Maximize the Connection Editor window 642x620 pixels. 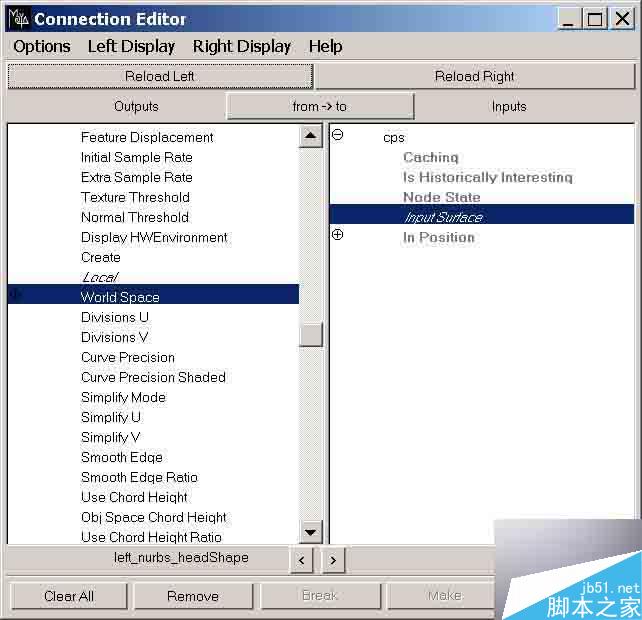(595, 19)
